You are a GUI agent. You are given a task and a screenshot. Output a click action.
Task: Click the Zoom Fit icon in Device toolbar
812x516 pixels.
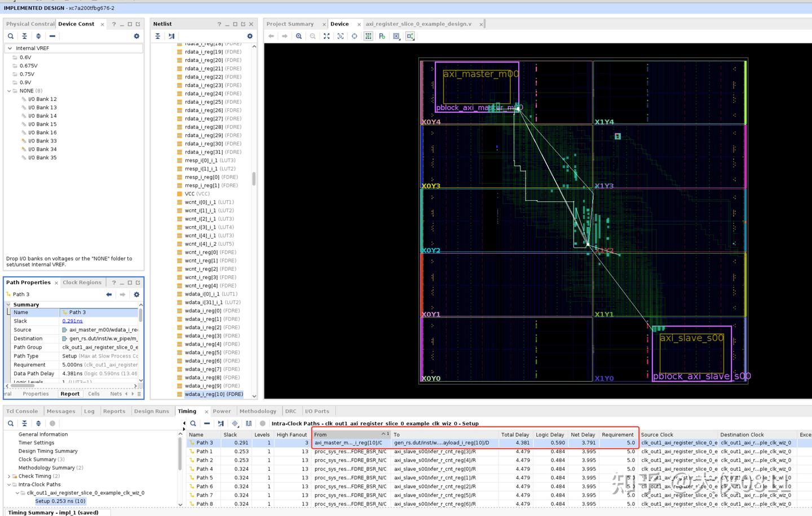click(326, 36)
